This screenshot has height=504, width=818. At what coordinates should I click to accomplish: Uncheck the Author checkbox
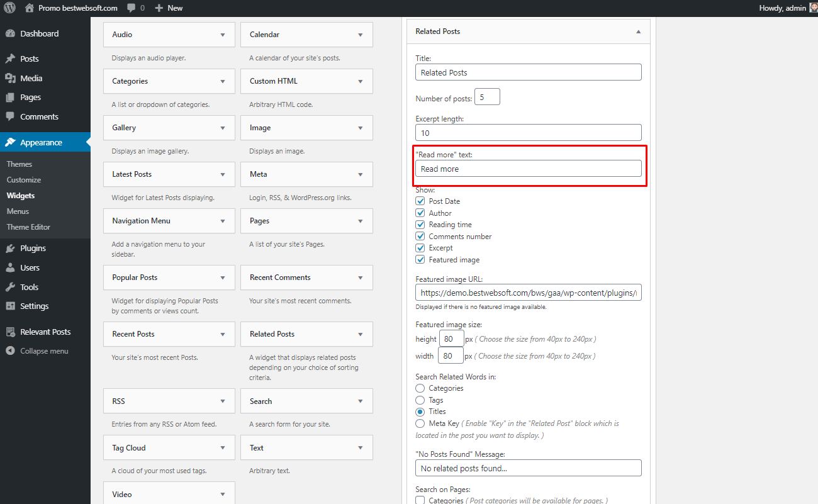coord(420,213)
